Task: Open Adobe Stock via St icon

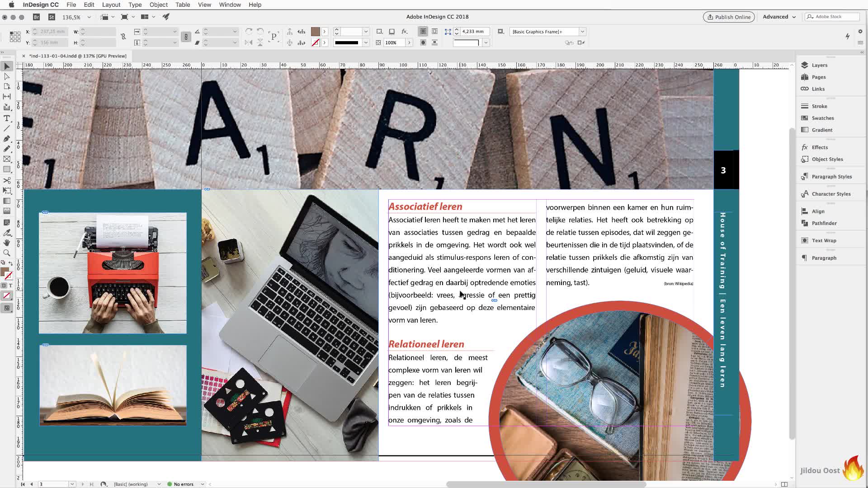Action: coord(52,17)
